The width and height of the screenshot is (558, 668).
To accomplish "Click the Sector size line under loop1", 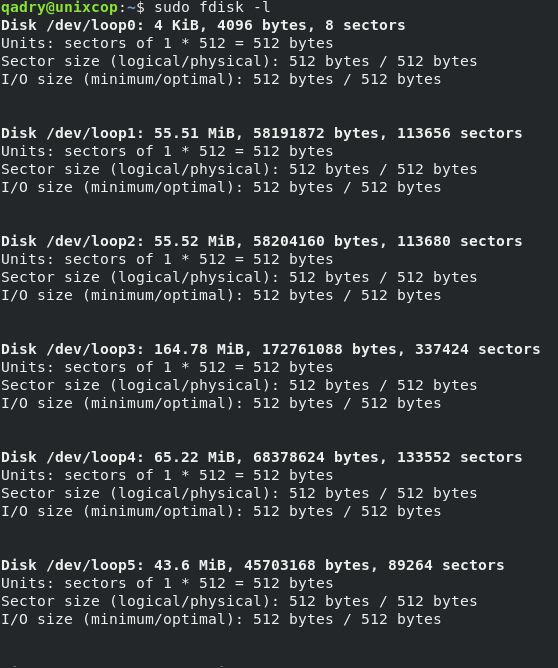I will (239, 170).
